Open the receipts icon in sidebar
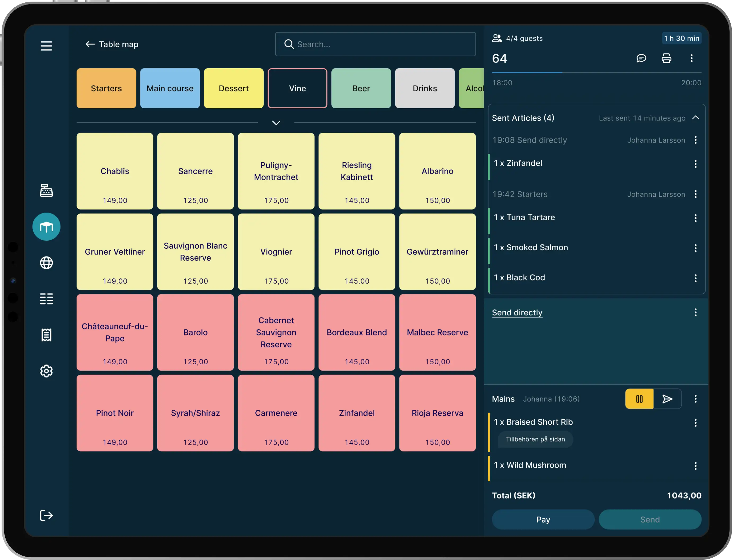This screenshot has width=732, height=560. 46,335
